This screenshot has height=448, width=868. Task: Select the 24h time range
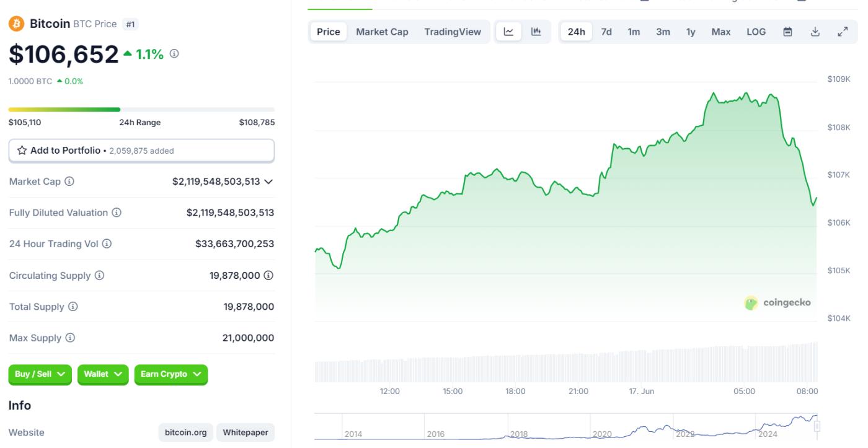pyautogui.click(x=576, y=32)
